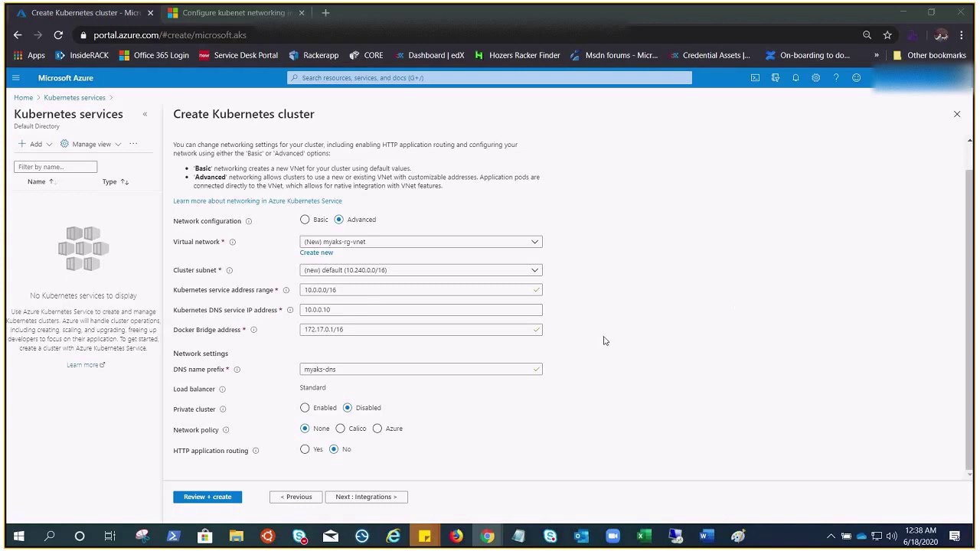Show info for Kubernetes DNS service IP
The width and height of the screenshot is (980, 551).
290,310
